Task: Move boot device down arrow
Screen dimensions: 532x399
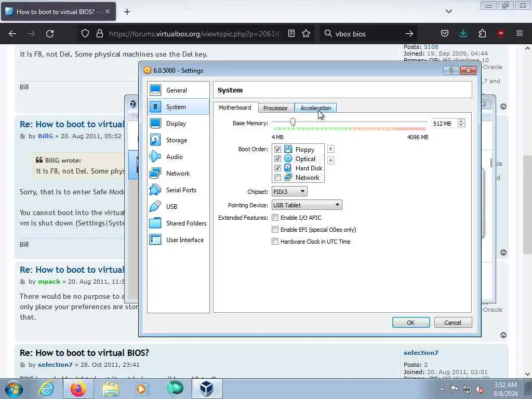Action: coord(330,160)
